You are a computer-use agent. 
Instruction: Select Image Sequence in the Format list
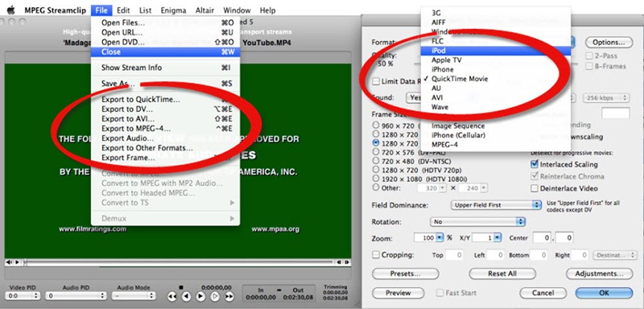click(496, 126)
